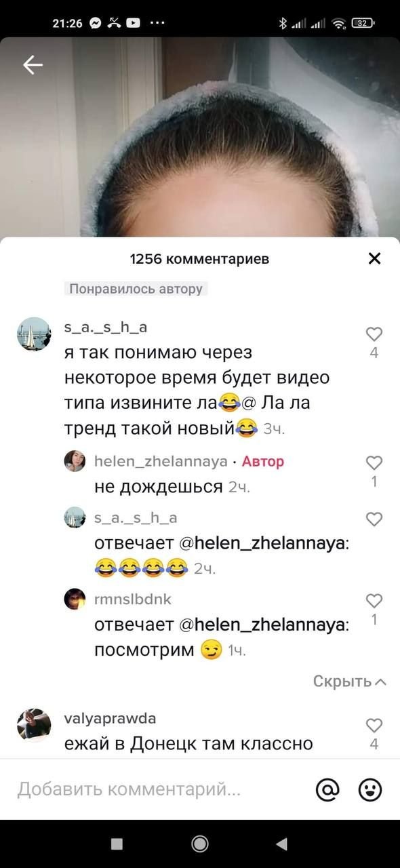
Task: Close the comments panel with X
Action: coord(374,258)
